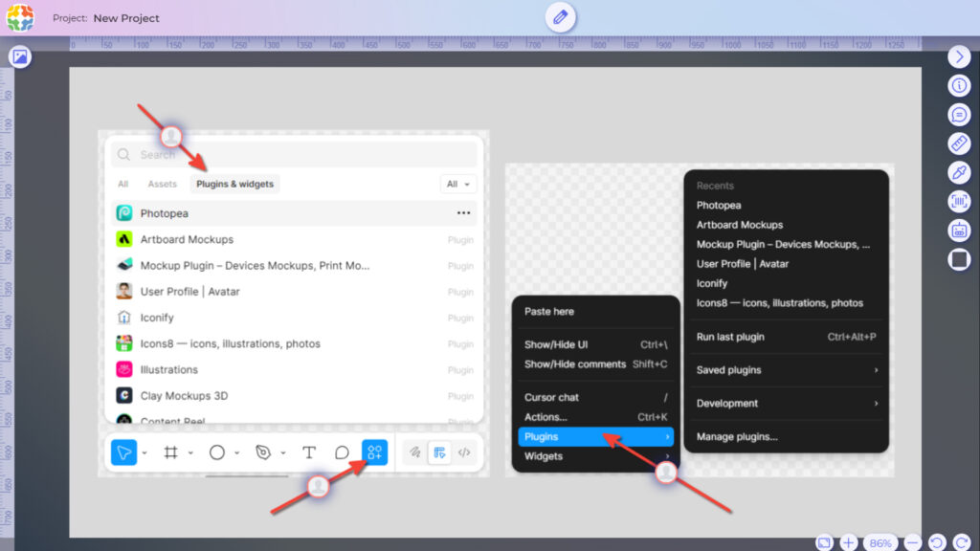Viewport: 980px width, 551px height.
Task: Click the colorful app logo
Action: click(x=20, y=17)
